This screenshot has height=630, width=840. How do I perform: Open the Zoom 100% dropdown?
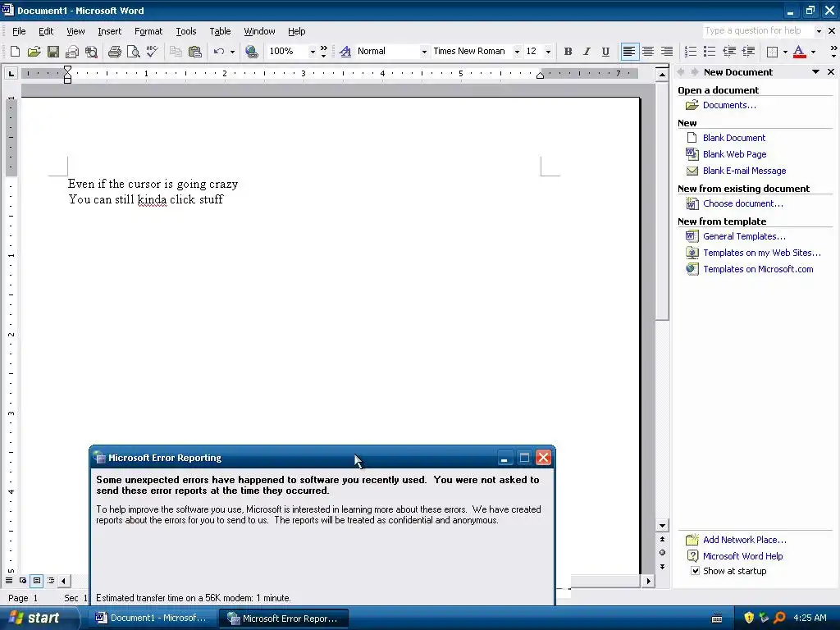(x=313, y=52)
